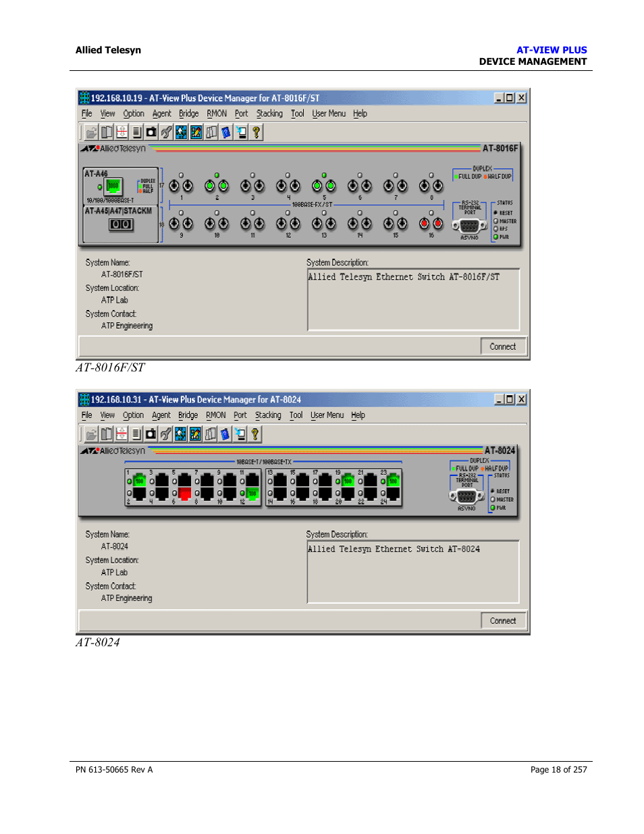Click the RPS status LED on AT-8016F
This screenshot has width=644, height=834.
pos(495,229)
